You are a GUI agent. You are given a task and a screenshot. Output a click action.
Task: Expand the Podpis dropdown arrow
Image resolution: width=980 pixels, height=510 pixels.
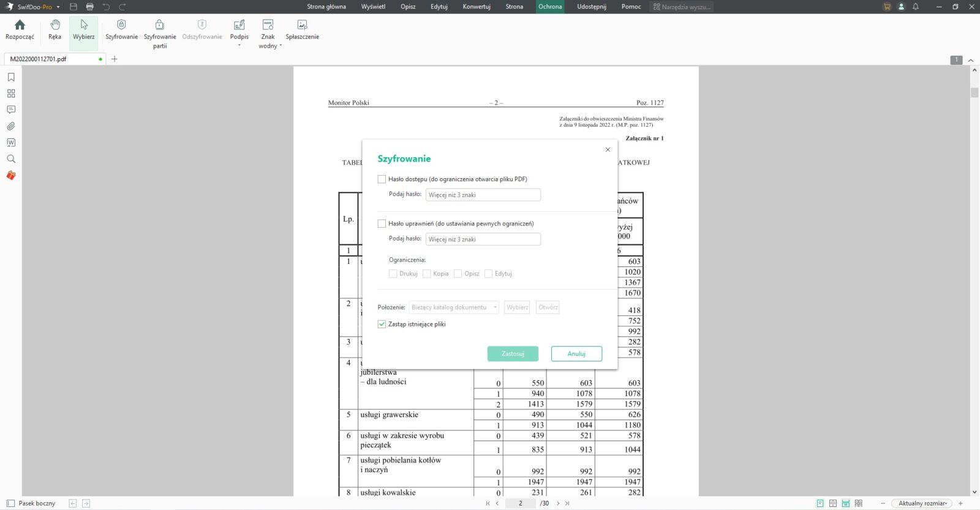239,46
